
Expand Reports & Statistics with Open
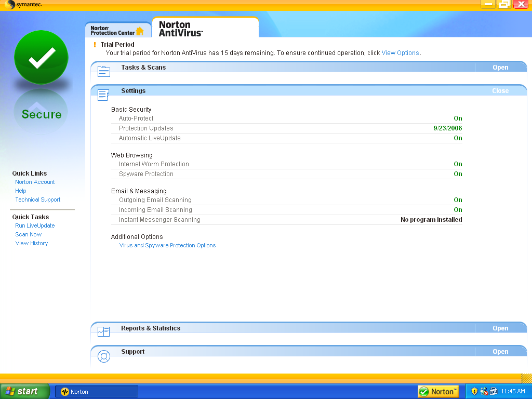click(500, 328)
